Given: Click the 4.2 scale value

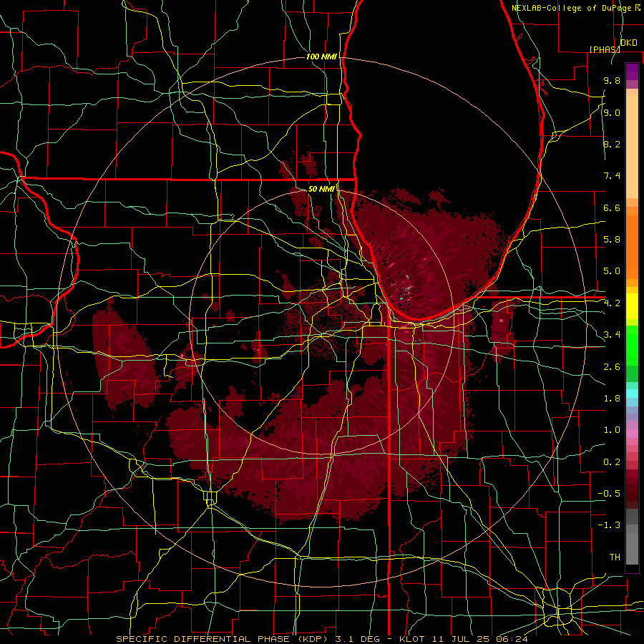Looking at the screenshot, I should pos(612,303).
